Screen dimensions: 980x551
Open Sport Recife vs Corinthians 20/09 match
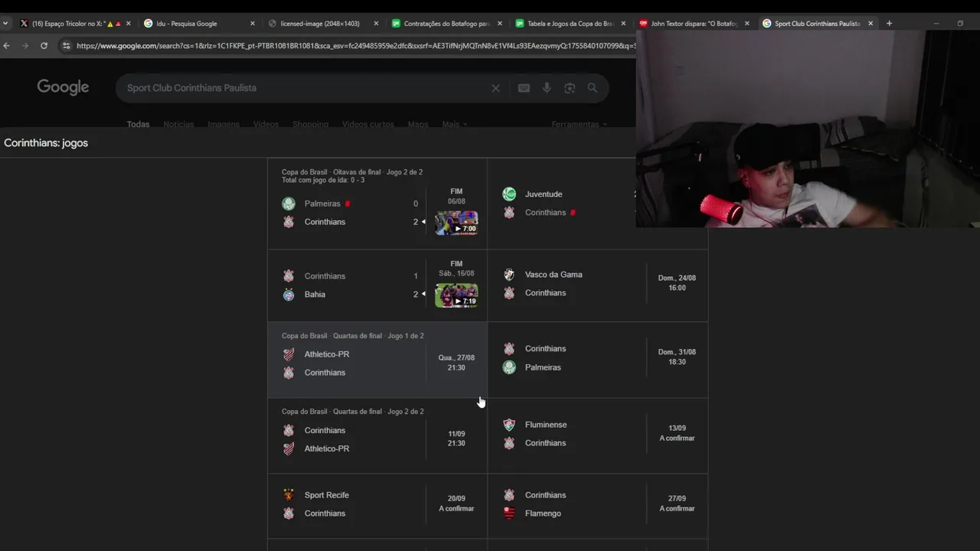[377, 504]
